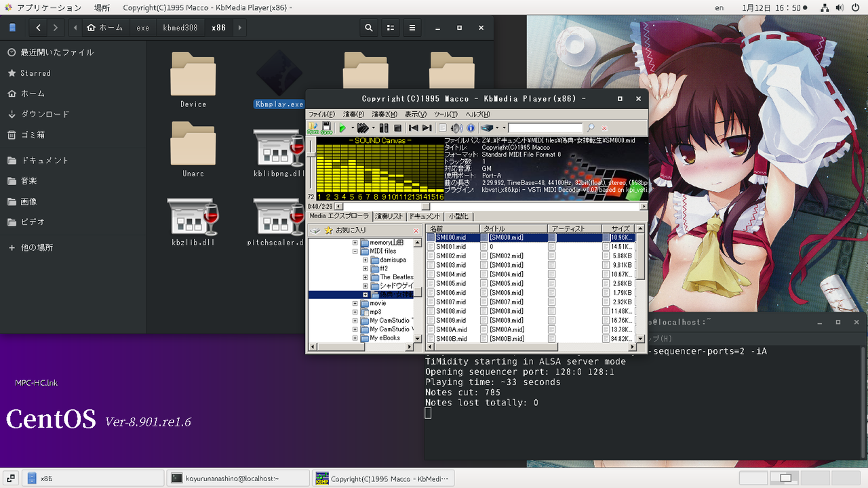Collapse the MIDI files tree folder
Screen dimensions: 868x488
355,251
